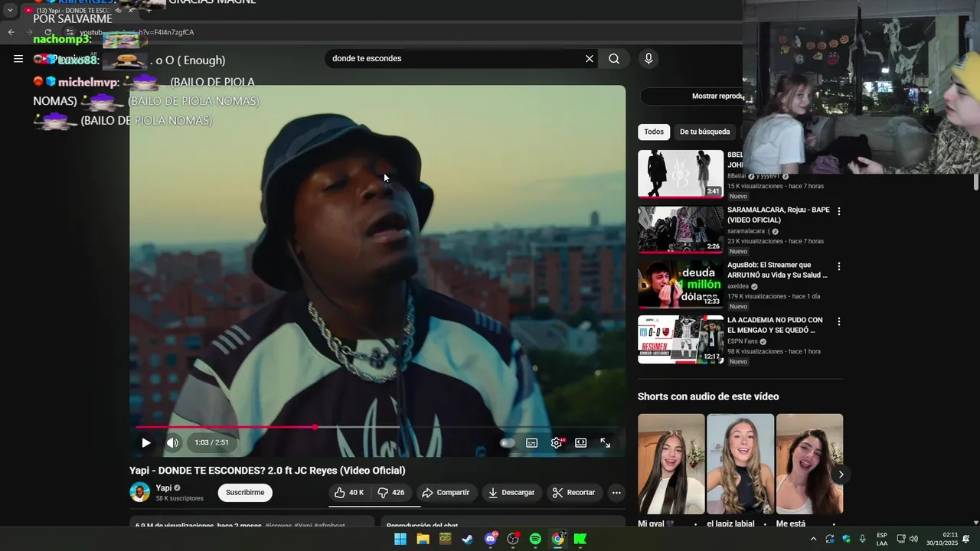Open options menu for SARAMALACARA video

(838, 211)
